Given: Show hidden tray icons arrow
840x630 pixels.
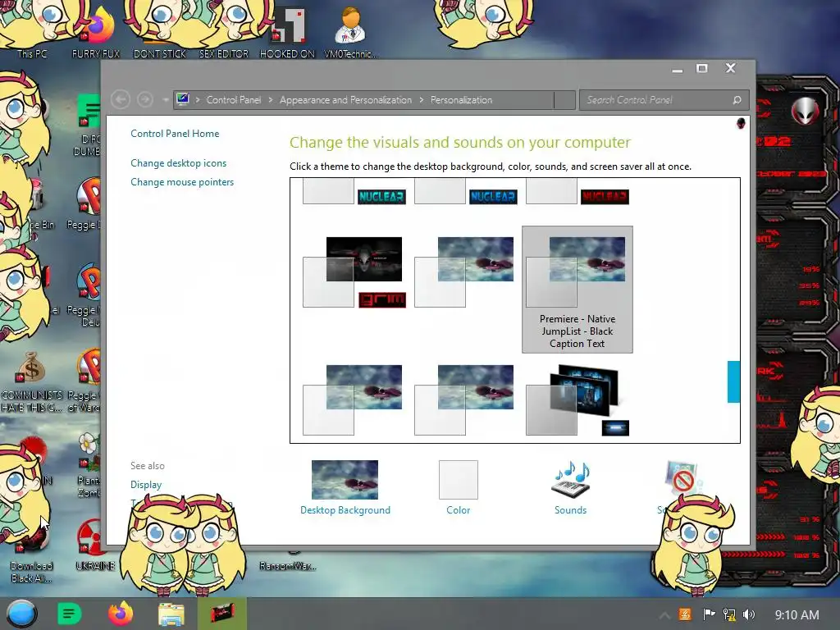Looking at the screenshot, I should click(x=664, y=615).
